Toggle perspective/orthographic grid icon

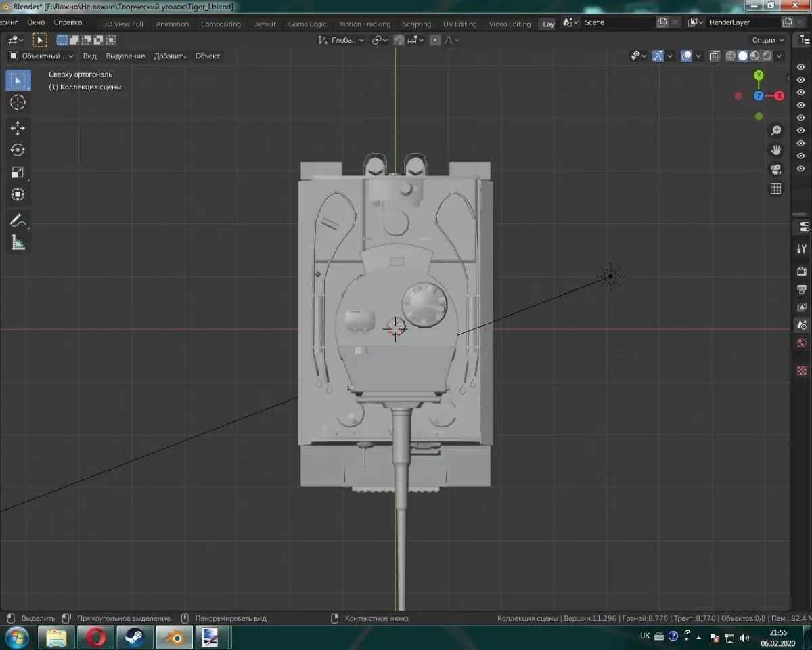tap(776, 189)
